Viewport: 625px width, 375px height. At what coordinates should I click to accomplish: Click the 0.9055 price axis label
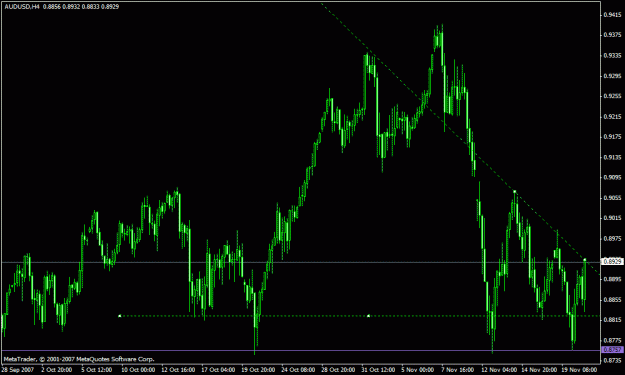click(x=613, y=198)
